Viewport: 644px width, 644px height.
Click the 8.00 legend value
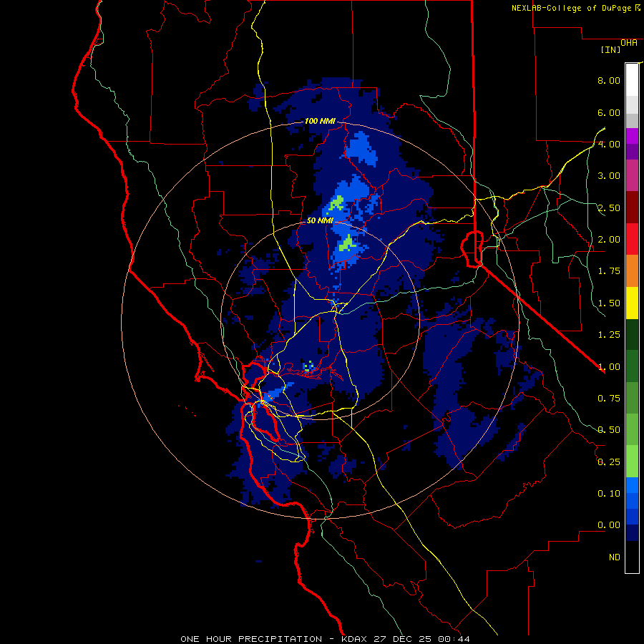point(609,80)
